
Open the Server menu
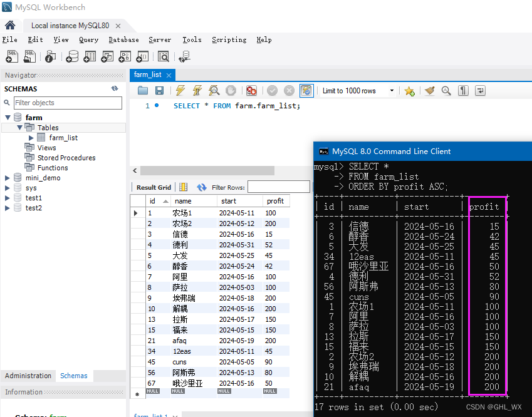tap(160, 39)
